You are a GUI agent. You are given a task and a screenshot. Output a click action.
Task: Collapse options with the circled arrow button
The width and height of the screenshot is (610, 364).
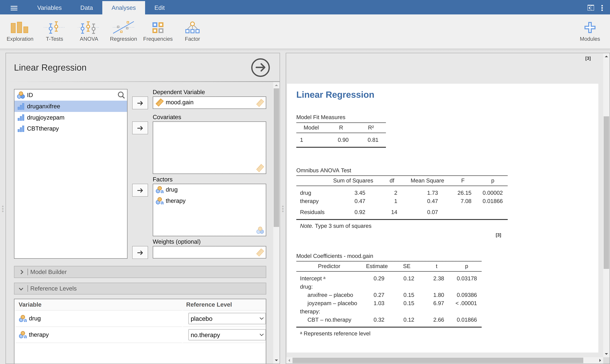[x=260, y=68]
